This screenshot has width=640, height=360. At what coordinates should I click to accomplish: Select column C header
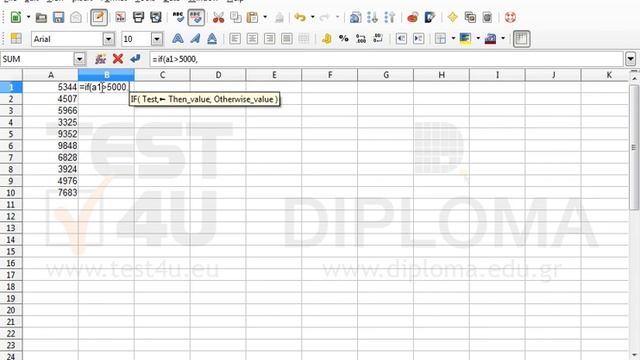pyautogui.click(x=162, y=75)
